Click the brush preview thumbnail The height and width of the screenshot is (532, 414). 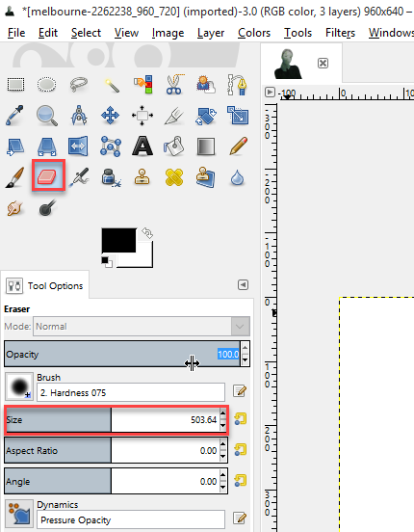pyautogui.click(x=19, y=386)
